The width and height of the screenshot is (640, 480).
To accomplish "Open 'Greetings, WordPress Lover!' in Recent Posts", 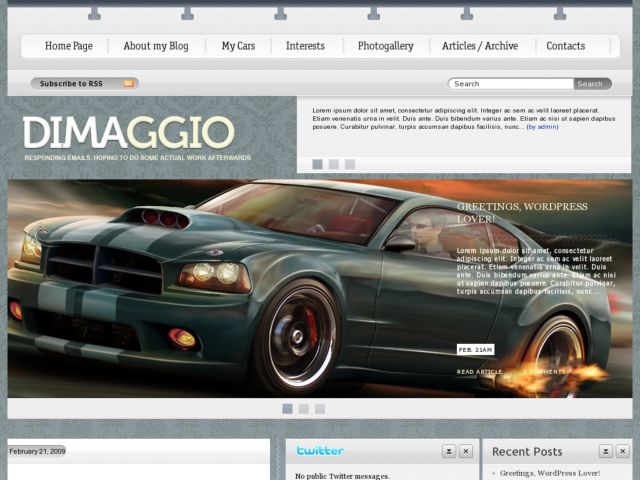I will pos(550,473).
